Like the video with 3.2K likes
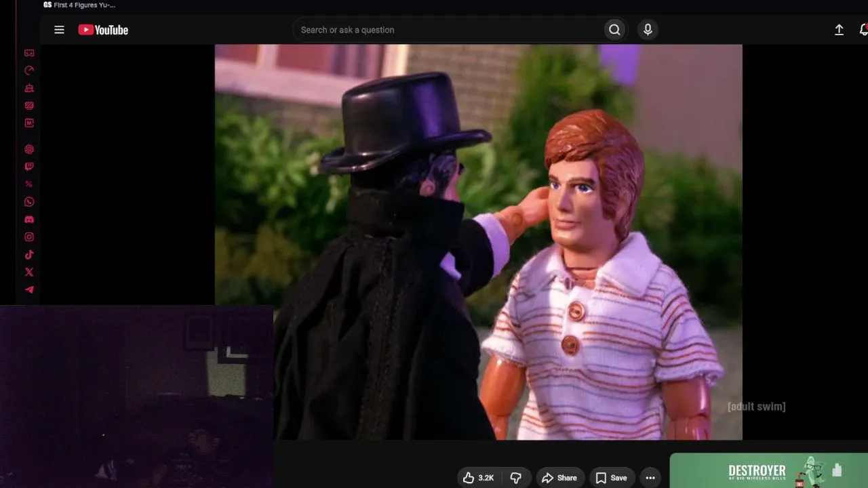This screenshot has height=488, width=868. click(479, 478)
